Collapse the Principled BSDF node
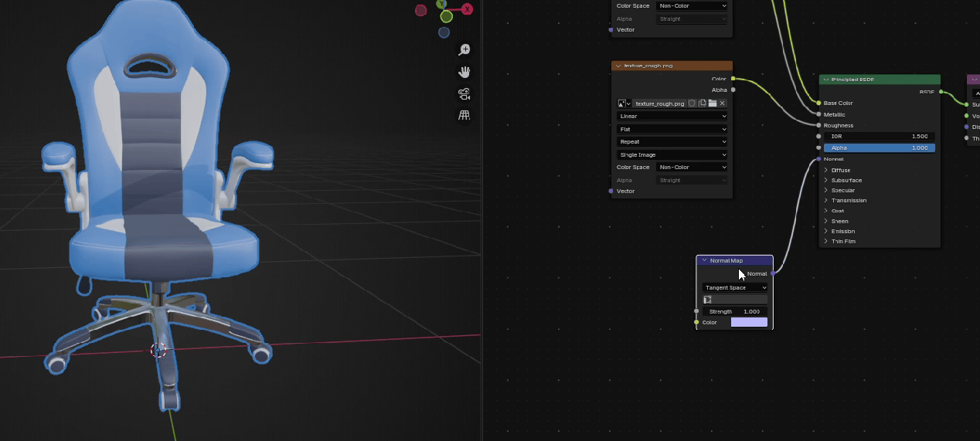This screenshot has height=441, width=980. pyautogui.click(x=826, y=80)
